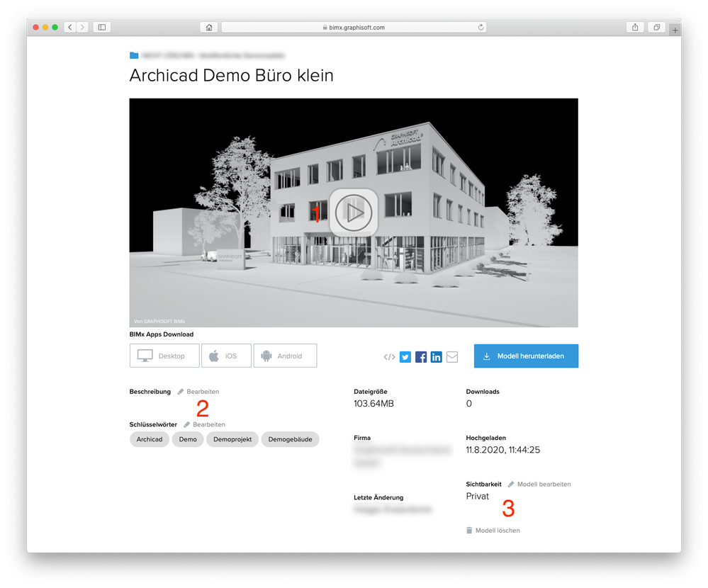708x588 pixels.
Task: Download the iOS BIMx app
Action: click(x=226, y=356)
